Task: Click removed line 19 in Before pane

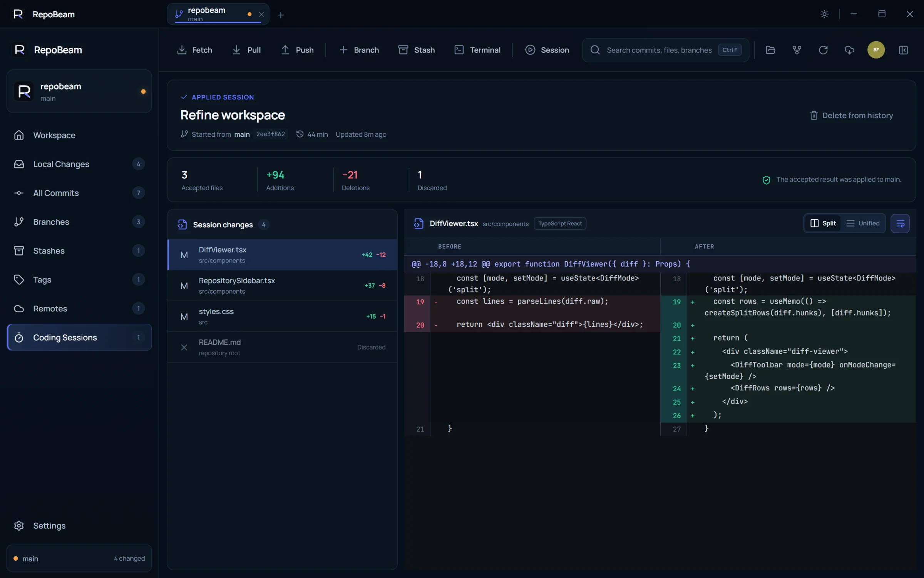Action: [532, 307]
